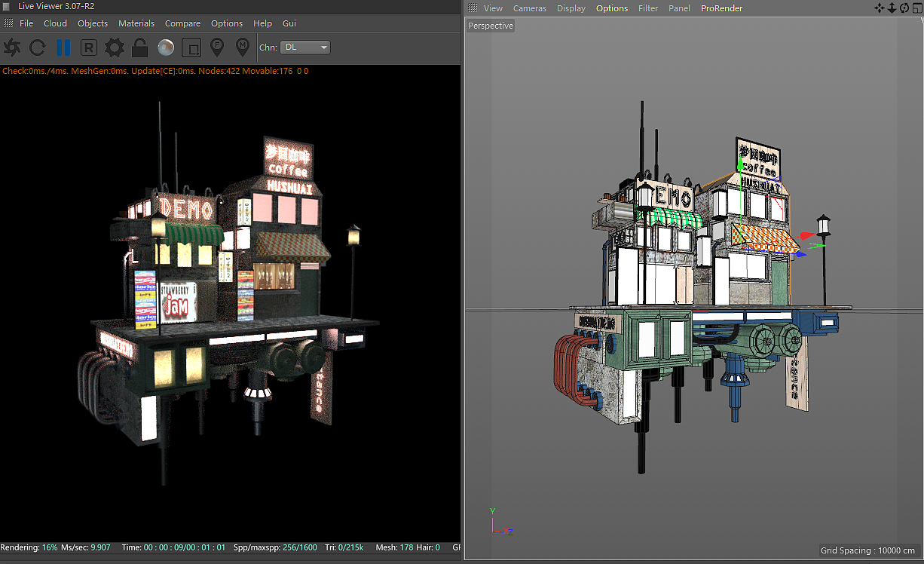Open viewport Panel menu
Viewport: 924px width, 564px height.
pyautogui.click(x=679, y=8)
